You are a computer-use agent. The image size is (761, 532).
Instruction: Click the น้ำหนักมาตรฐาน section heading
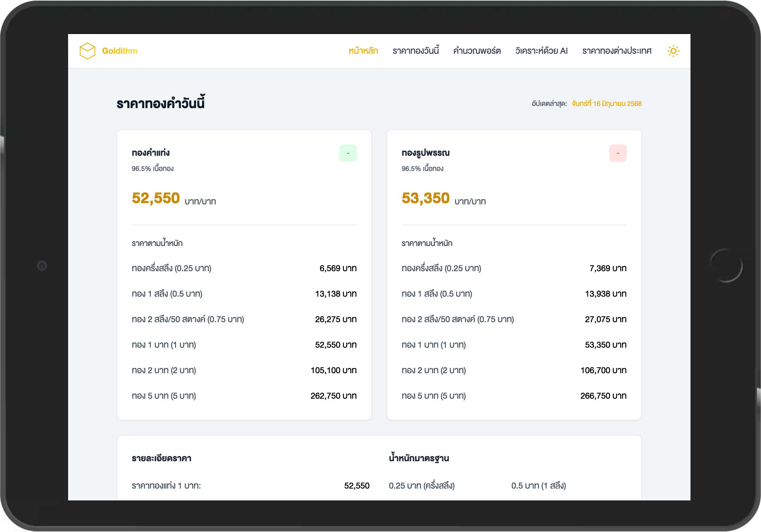pos(418,458)
